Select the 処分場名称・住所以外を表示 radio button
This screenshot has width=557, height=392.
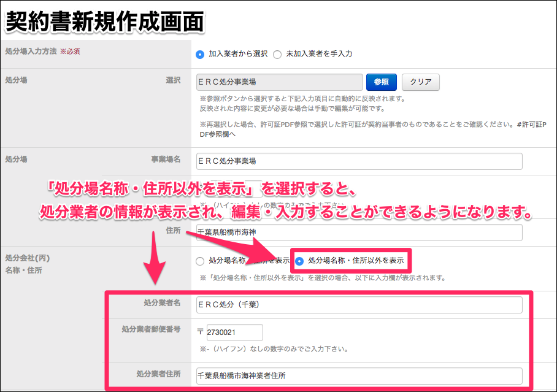coord(299,261)
